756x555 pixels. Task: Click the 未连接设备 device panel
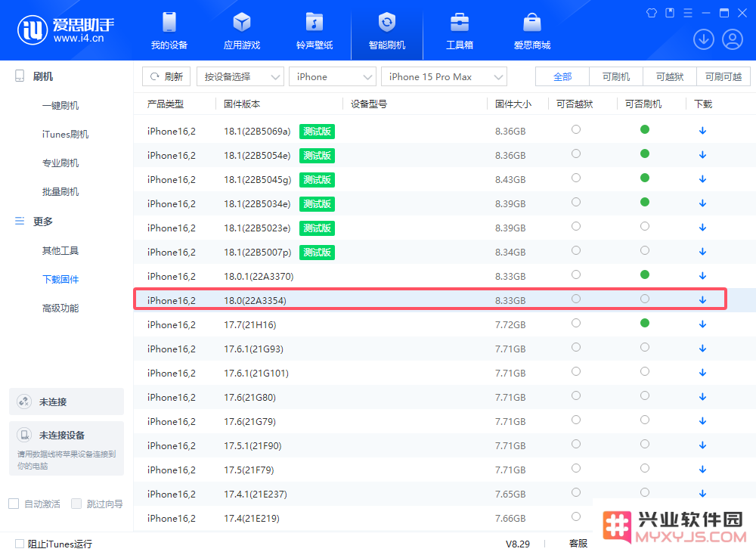[67, 448]
